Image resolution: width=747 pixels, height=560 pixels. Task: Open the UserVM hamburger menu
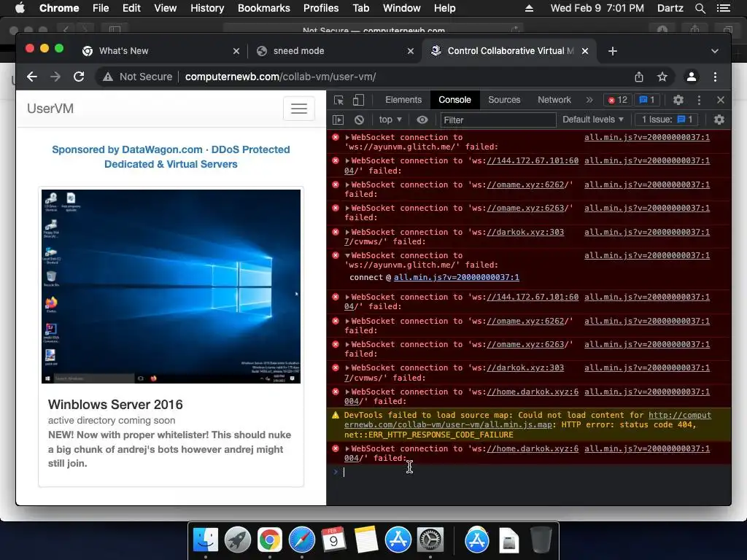pyautogui.click(x=298, y=109)
